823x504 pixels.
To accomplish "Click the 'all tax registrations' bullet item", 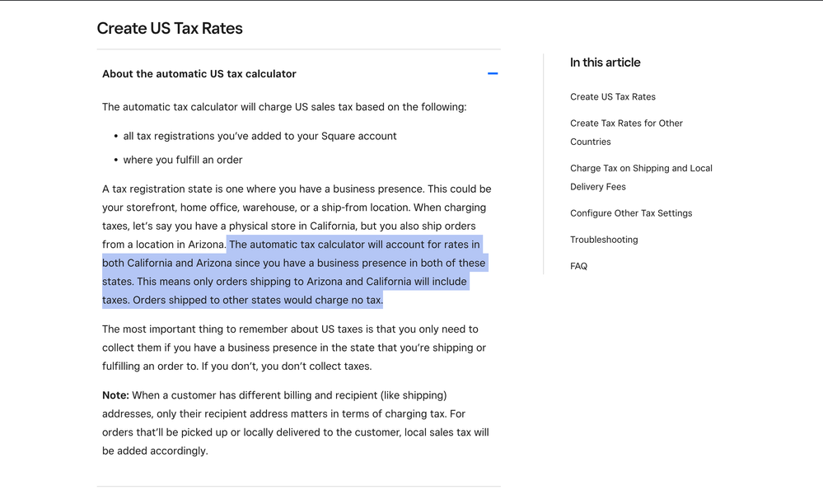I will [260, 136].
